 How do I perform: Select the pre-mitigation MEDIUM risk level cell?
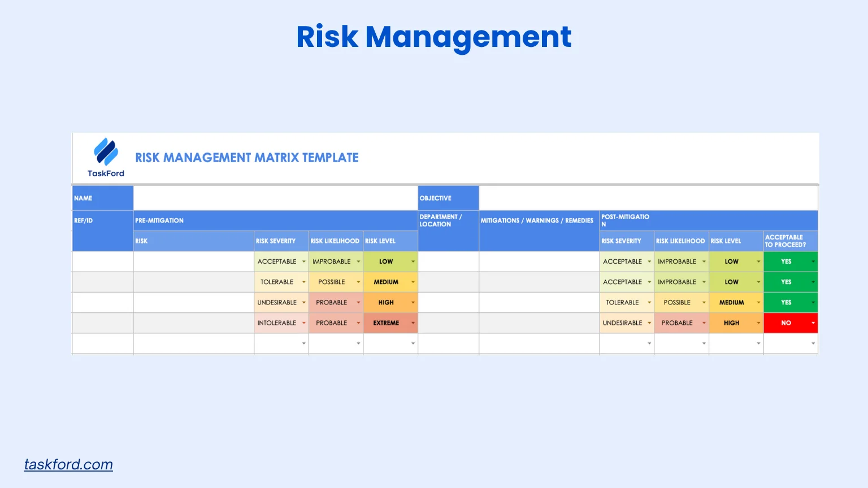[386, 282]
